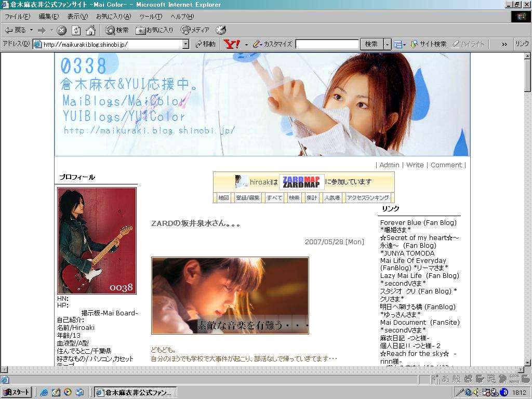The height and width of the screenshot is (399, 532).
Task: Click the すべて tab in ZARDMAP widget
Action: pos(274,198)
